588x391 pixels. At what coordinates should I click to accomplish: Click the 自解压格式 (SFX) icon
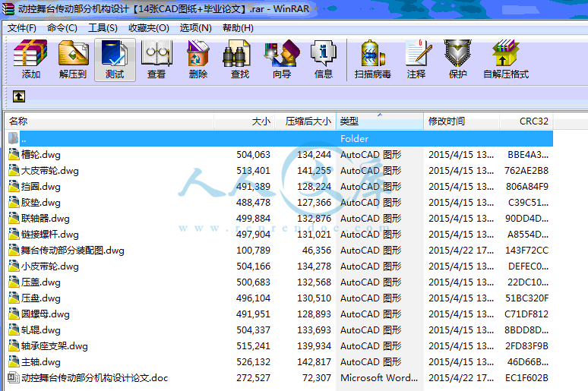pyautogui.click(x=505, y=54)
